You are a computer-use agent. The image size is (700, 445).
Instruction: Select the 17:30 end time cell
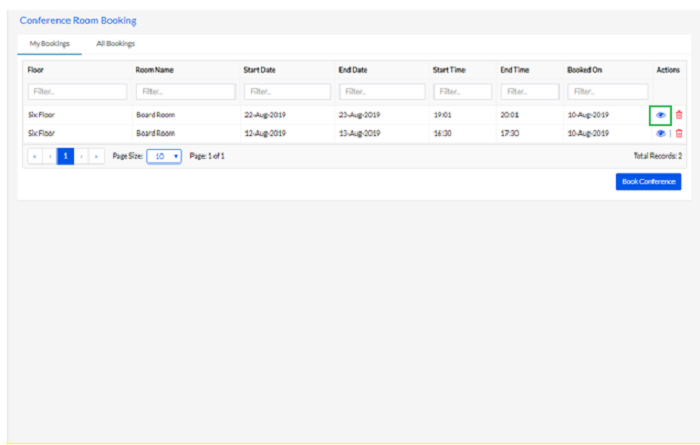[510, 133]
